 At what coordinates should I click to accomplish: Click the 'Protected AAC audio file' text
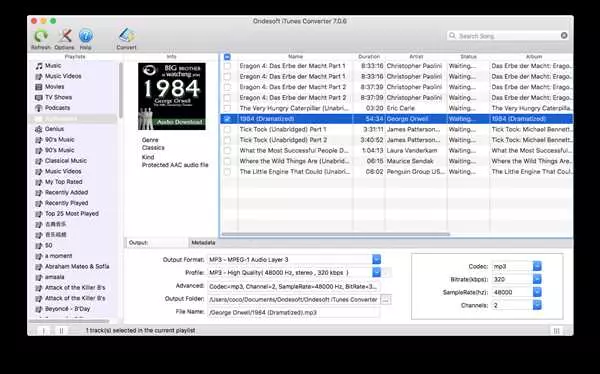point(175,165)
